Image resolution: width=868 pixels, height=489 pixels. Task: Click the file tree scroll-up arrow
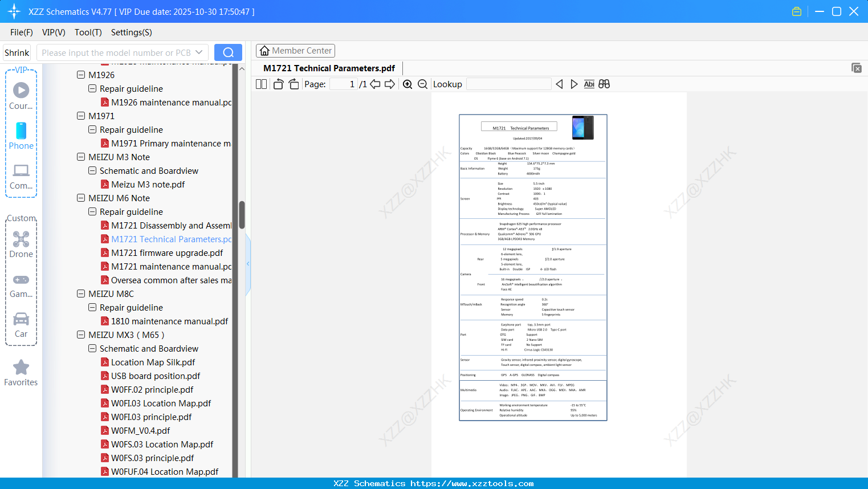[x=242, y=68]
